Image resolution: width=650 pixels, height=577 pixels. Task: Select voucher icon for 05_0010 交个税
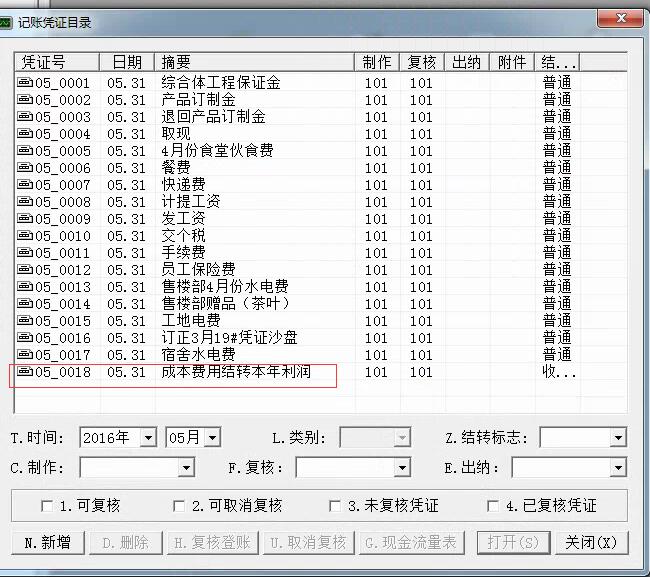pyautogui.click(x=25, y=236)
